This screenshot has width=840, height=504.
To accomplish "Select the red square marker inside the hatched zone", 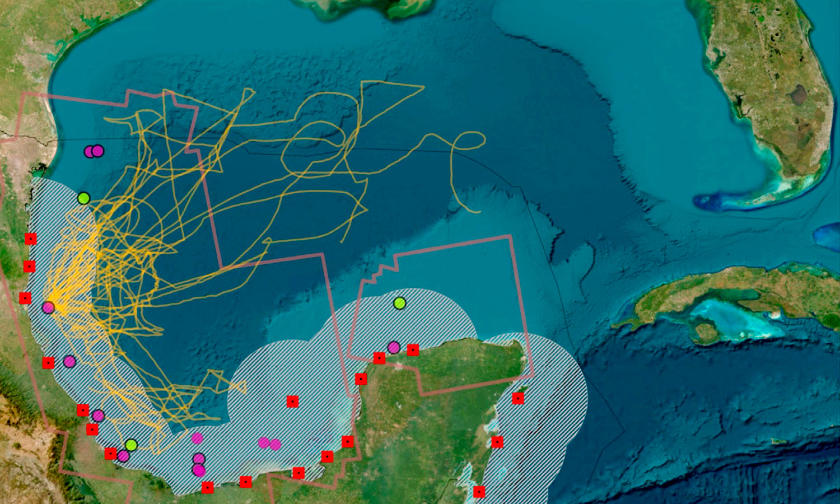I will coord(293,401).
